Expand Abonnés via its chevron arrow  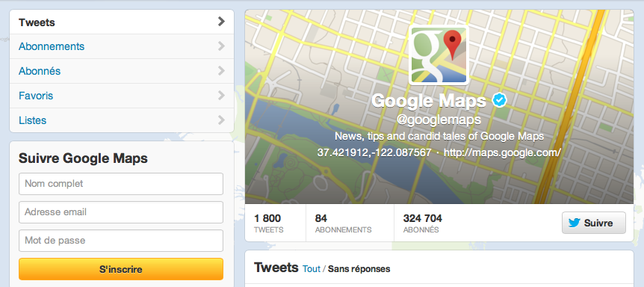221,70
